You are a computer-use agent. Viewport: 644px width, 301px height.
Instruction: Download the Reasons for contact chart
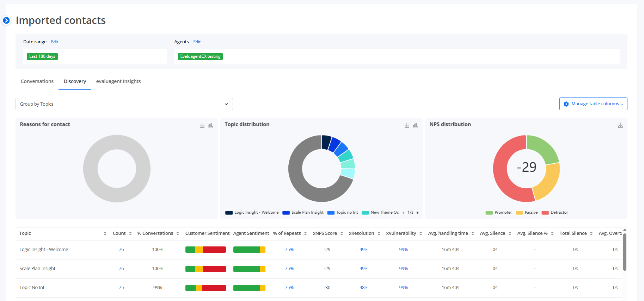(202, 125)
